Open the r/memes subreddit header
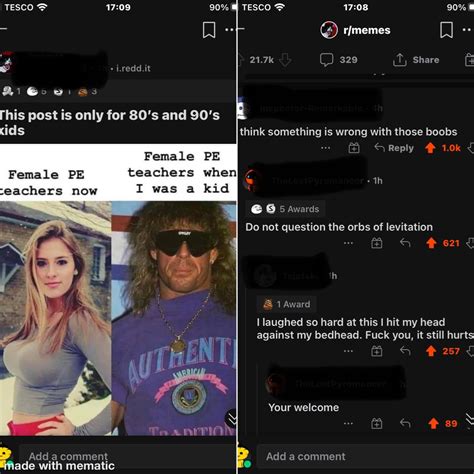 tap(355, 30)
